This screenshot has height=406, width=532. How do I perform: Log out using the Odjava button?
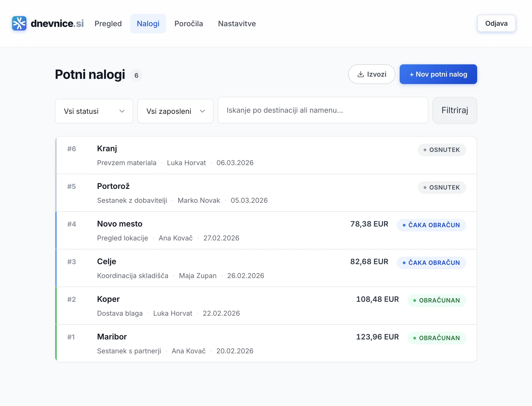[x=496, y=24]
